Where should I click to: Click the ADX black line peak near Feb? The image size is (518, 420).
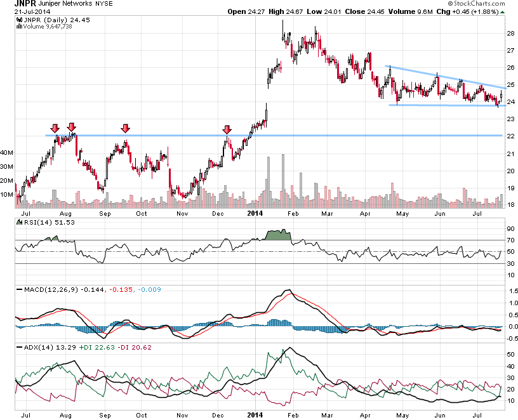tap(289, 348)
